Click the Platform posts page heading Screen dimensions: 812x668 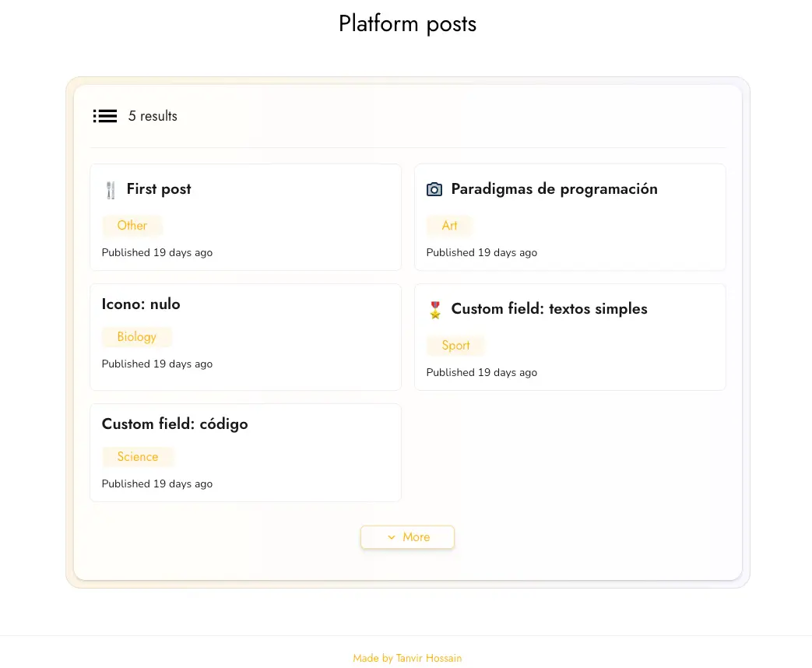point(407,24)
